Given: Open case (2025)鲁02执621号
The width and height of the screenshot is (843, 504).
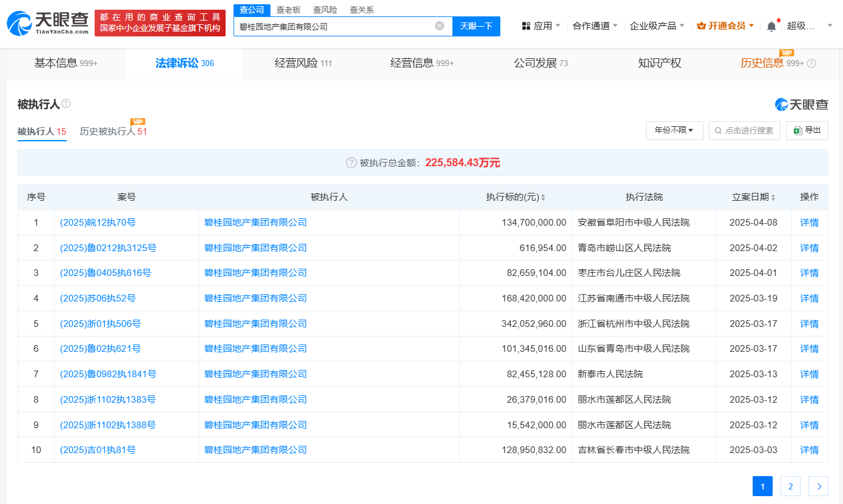Looking at the screenshot, I should [x=100, y=349].
